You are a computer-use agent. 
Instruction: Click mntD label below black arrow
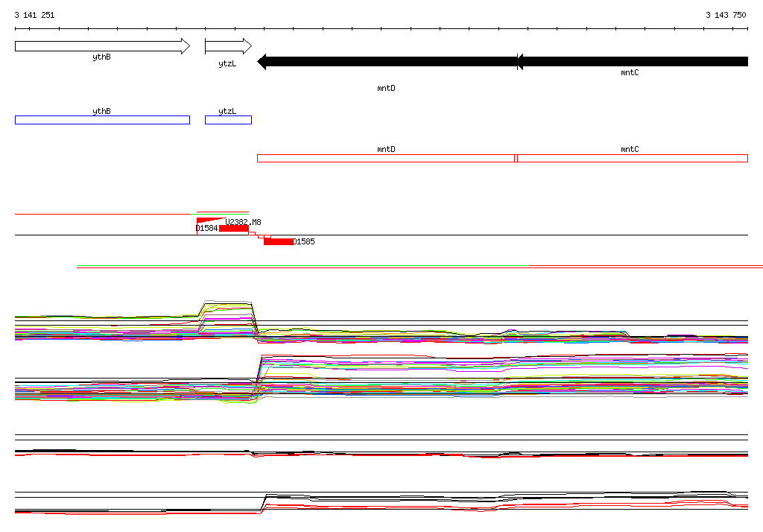pyautogui.click(x=387, y=88)
